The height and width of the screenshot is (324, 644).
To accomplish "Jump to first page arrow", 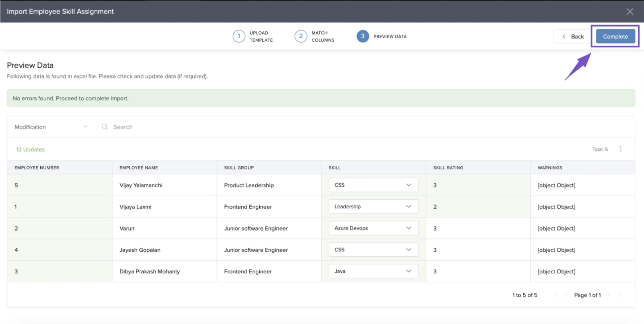I will (555, 295).
